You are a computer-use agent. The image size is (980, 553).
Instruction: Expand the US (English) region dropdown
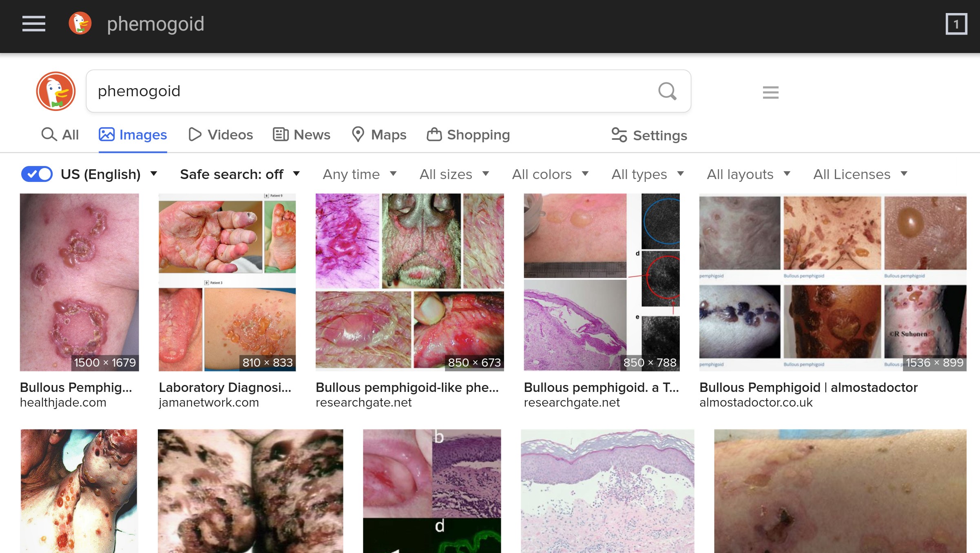pos(109,174)
